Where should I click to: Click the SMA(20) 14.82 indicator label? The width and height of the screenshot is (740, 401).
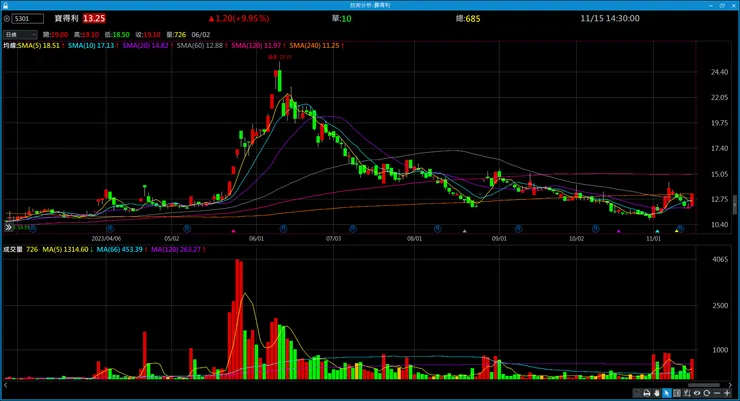(145, 46)
